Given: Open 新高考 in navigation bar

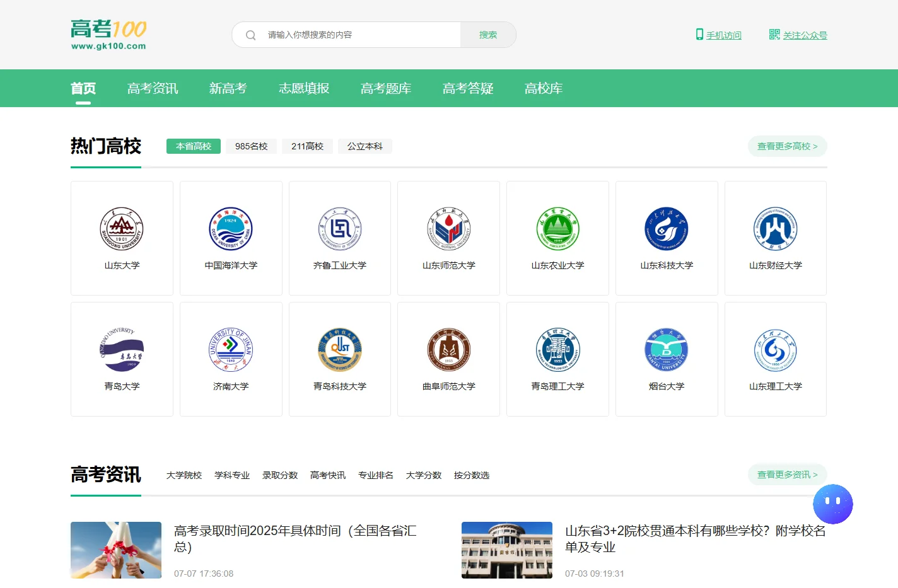Looking at the screenshot, I should point(228,88).
